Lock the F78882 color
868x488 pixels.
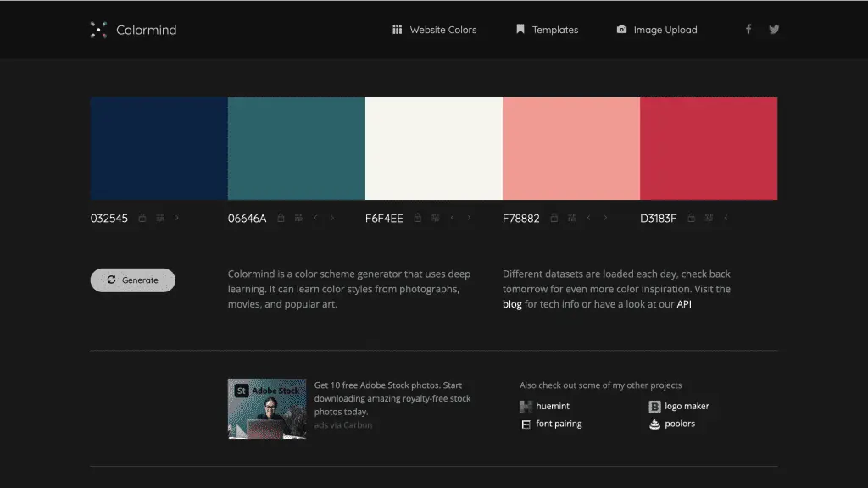[x=554, y=218]
